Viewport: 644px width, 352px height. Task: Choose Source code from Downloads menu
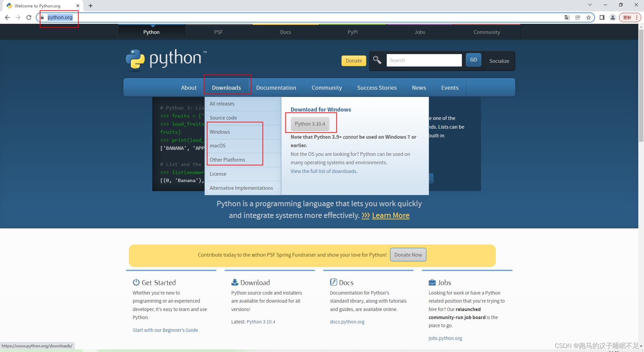coord(243,118)
